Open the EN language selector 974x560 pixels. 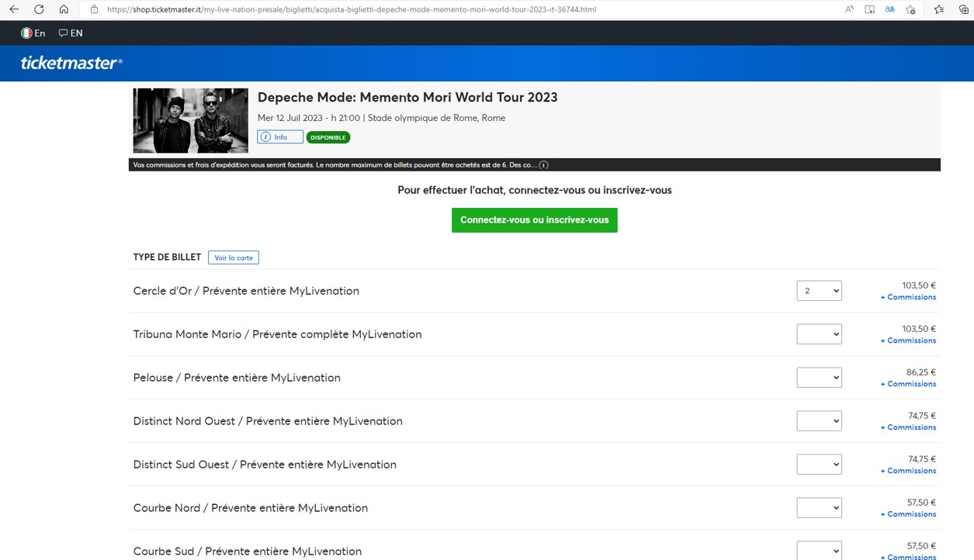tap(71, 33)
